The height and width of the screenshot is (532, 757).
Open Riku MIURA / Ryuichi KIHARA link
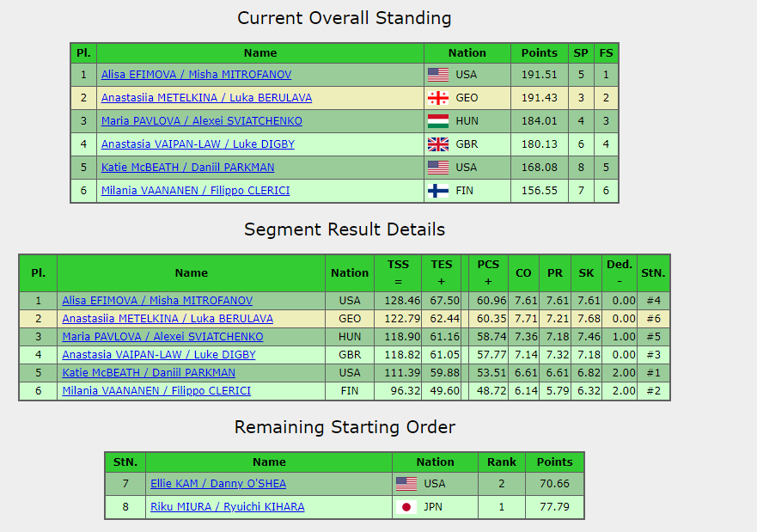click(227, 507)
